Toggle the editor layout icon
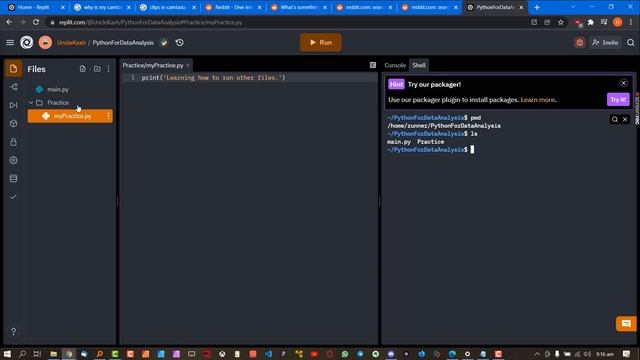Image resolution: width=640 pixels, height=360 pixels. pyautogui.click(x=373, y=65)
